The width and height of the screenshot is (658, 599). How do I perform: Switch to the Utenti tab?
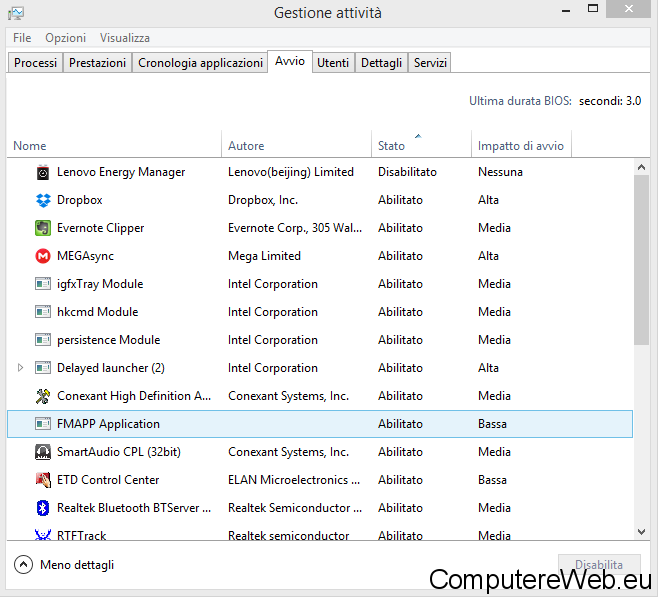coord(333,63)
